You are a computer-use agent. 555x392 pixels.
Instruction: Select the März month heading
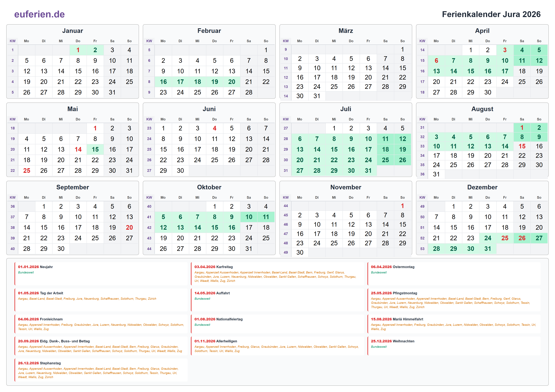(346, 31)
